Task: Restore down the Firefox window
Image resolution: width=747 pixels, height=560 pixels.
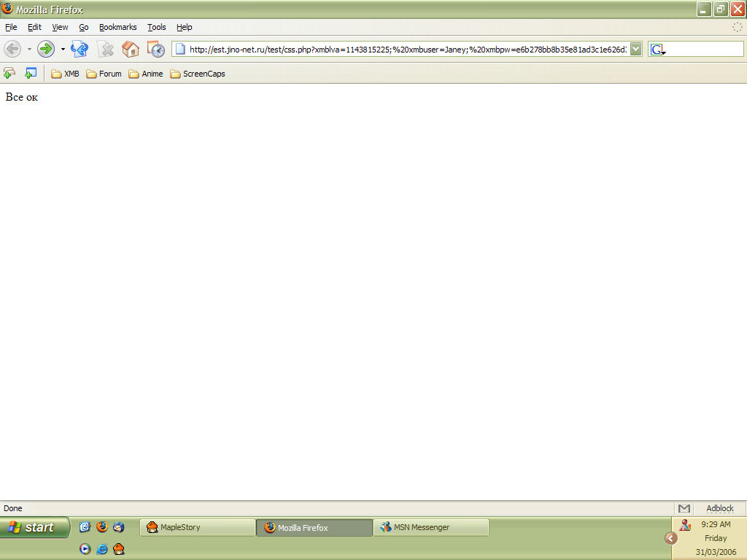Action: tap(721, 9)
